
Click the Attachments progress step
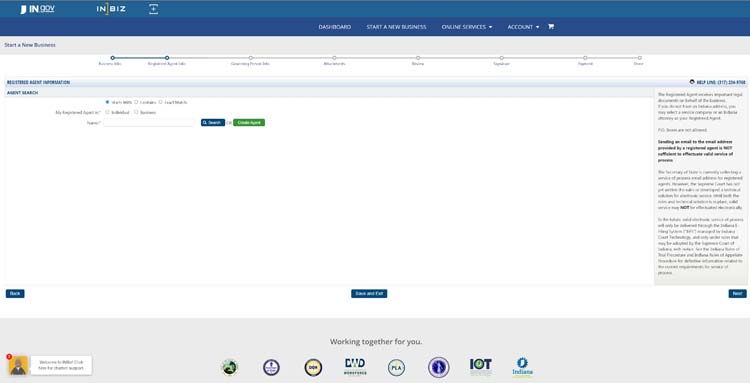tap(334, 58)
